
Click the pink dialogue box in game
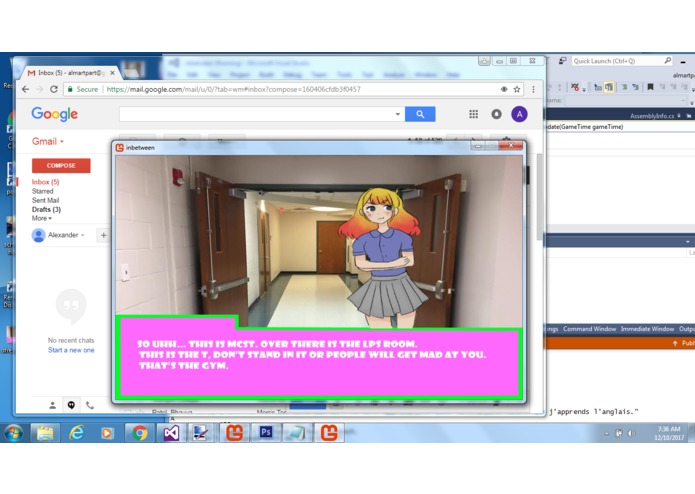319,362
